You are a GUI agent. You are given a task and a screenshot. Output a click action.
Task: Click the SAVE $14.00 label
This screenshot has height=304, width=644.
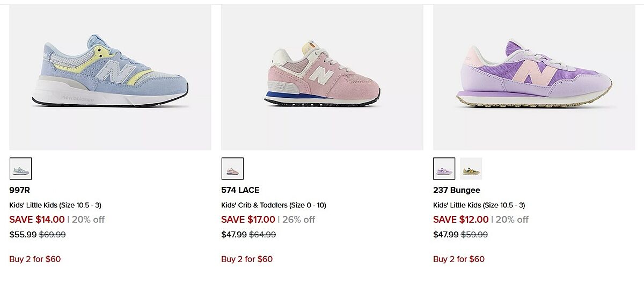click(x=37, y=220)
